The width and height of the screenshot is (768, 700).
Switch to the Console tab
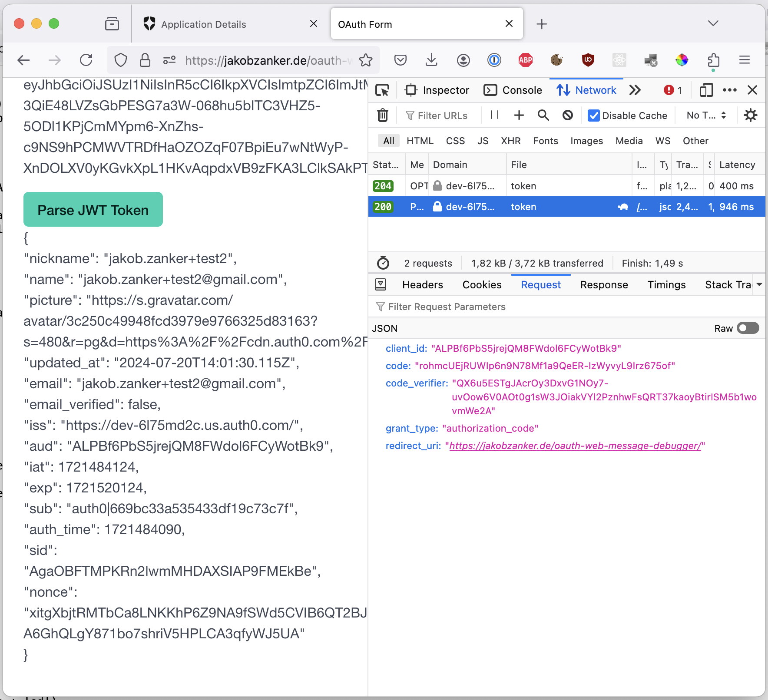513,90
